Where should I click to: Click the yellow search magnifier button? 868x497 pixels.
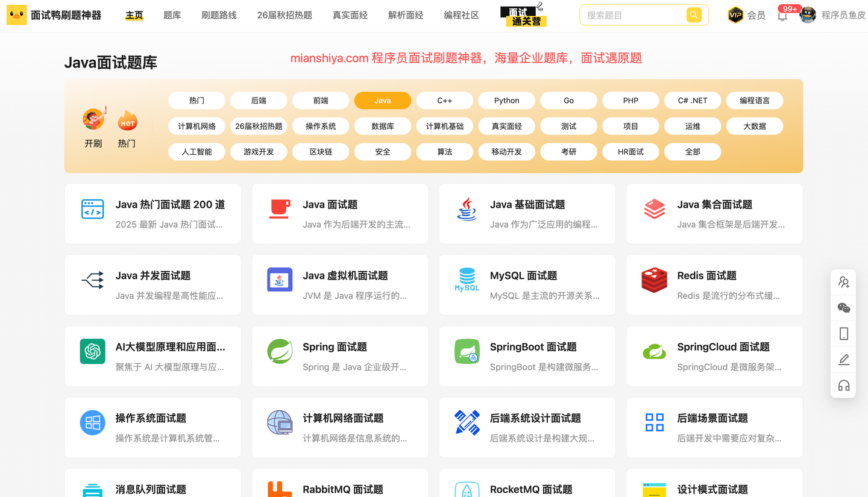694,15
